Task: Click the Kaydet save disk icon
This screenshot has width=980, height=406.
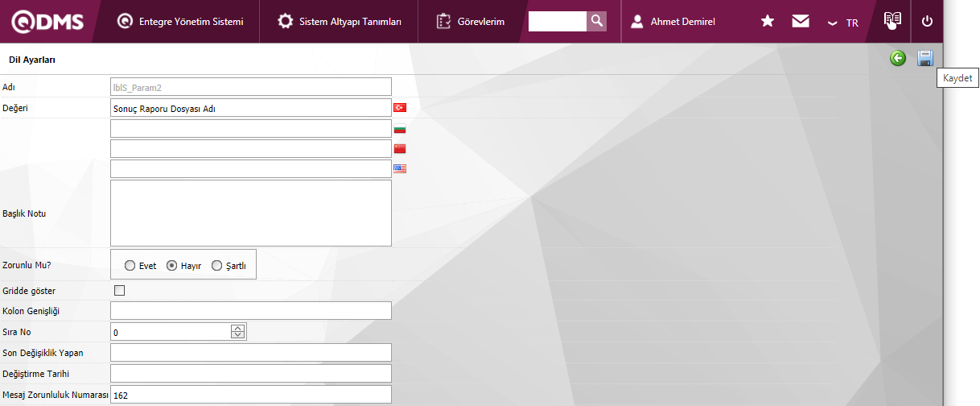Action: [925, 58]
